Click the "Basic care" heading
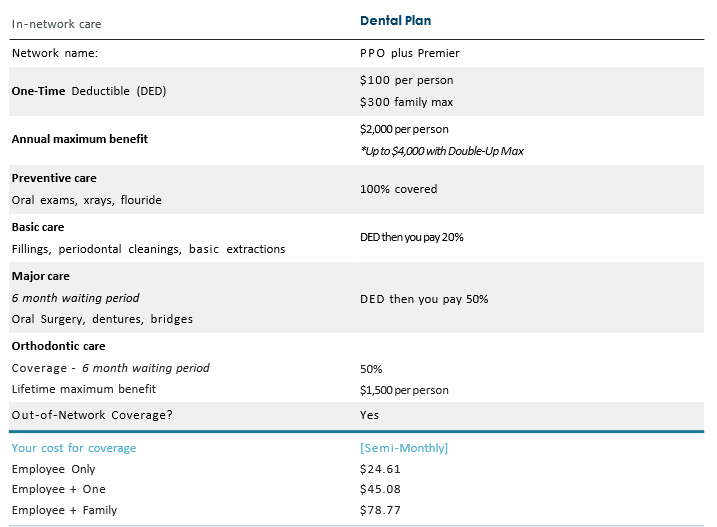Viewport: 717px width, 527px height. pos(37,227)
